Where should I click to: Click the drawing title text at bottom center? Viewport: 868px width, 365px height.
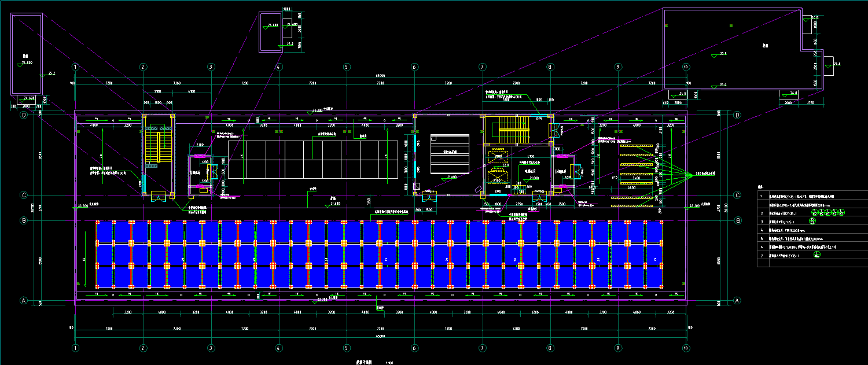pyautogui.click(x=363, y=360)
